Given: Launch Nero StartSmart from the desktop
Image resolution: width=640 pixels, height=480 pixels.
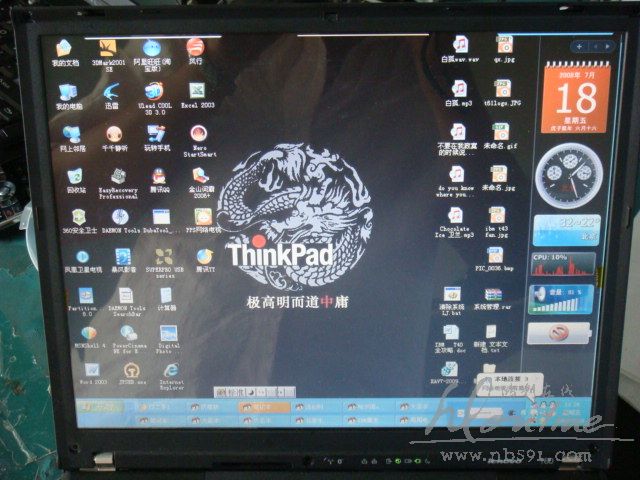Looking at the screenshot, I should tap(199, 134).
